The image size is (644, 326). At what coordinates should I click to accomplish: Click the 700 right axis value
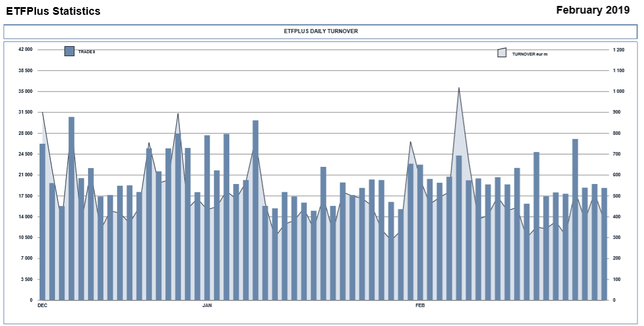(x=617, y=154)
